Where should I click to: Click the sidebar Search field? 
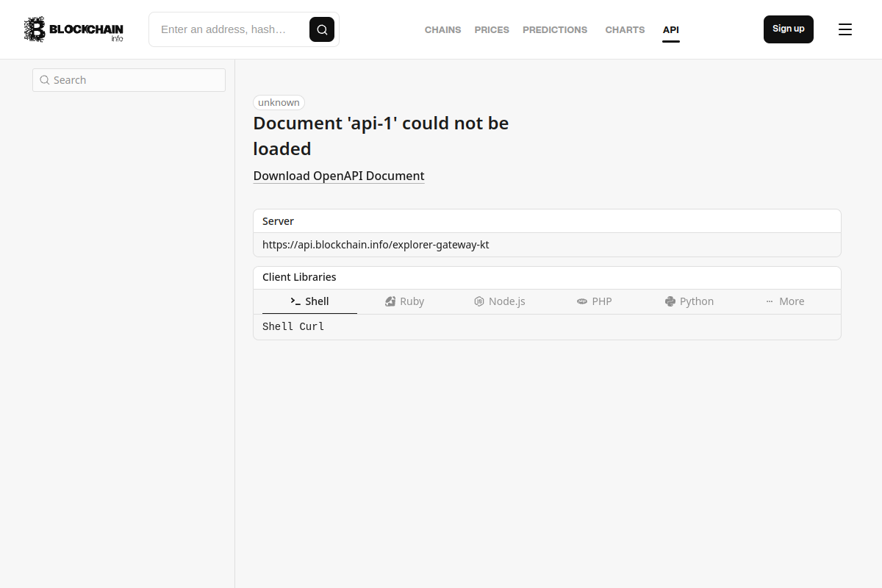129,80
